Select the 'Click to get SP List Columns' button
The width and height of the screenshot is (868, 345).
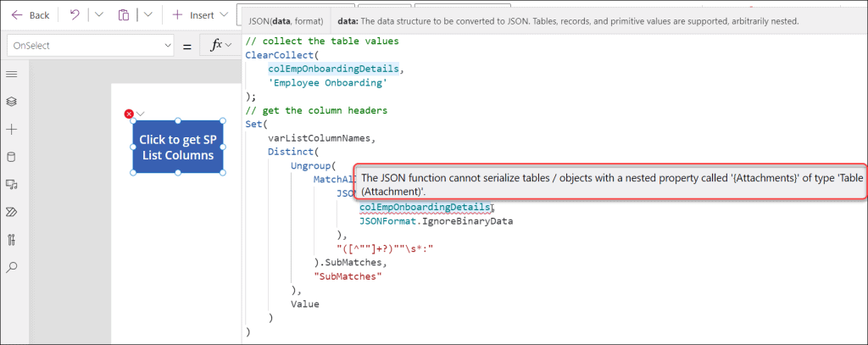point(178,147)
